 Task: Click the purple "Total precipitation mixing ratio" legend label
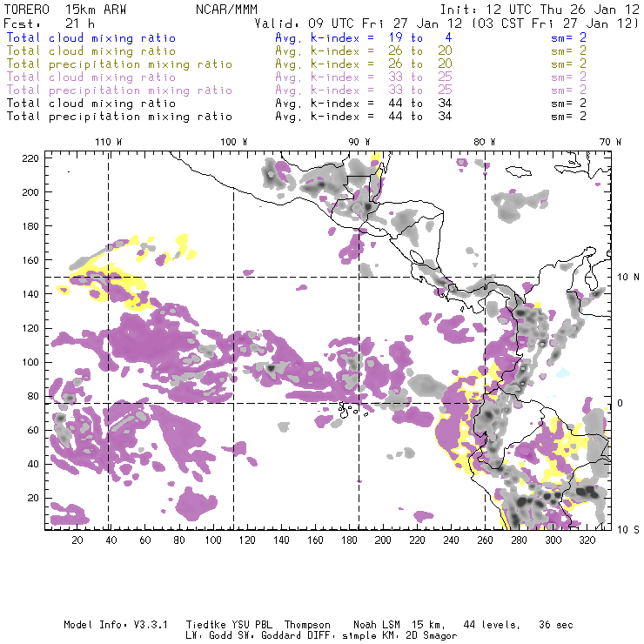pos(119,91)
